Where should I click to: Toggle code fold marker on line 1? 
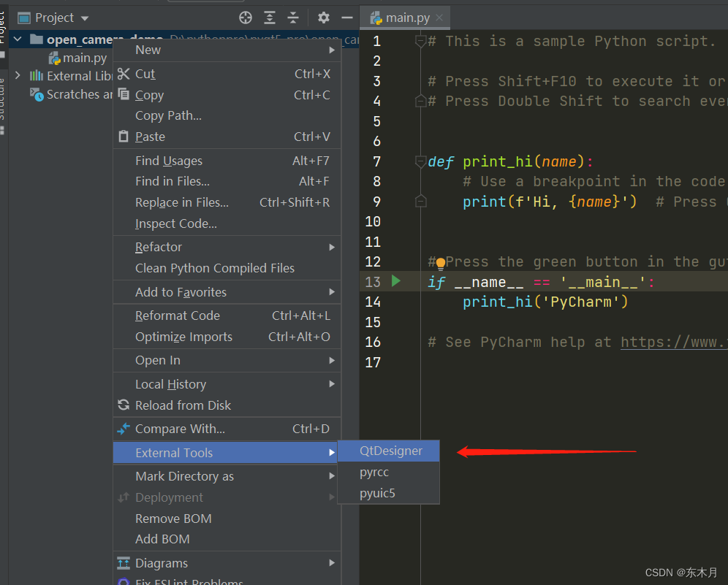coord(420,42)
